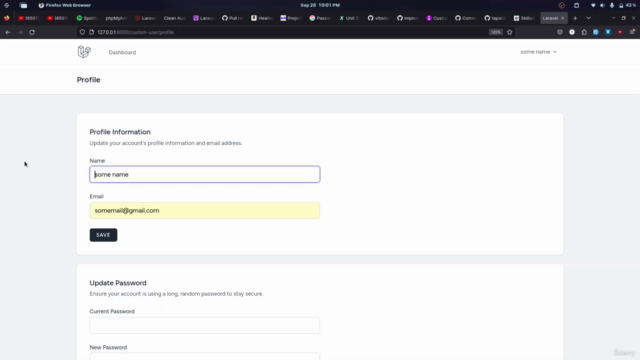
Task: Click the files icon in the top panel
Action: 24,5
